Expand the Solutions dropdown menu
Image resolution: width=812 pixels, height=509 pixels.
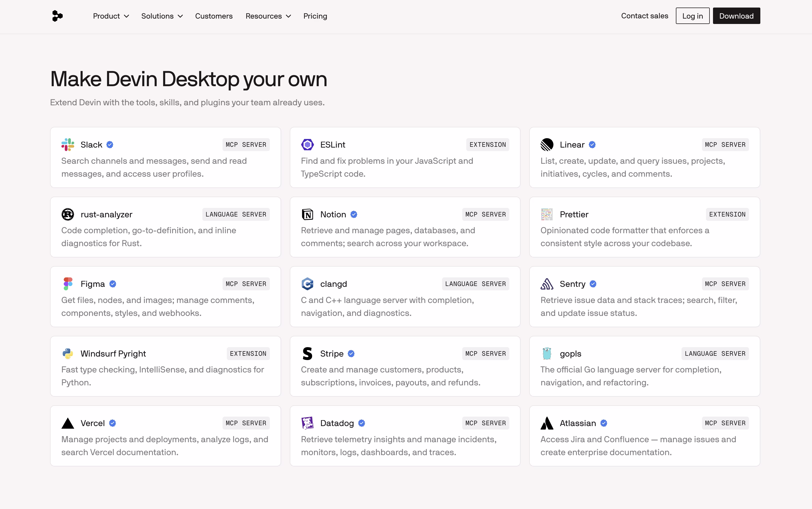[x=162, y=16]
